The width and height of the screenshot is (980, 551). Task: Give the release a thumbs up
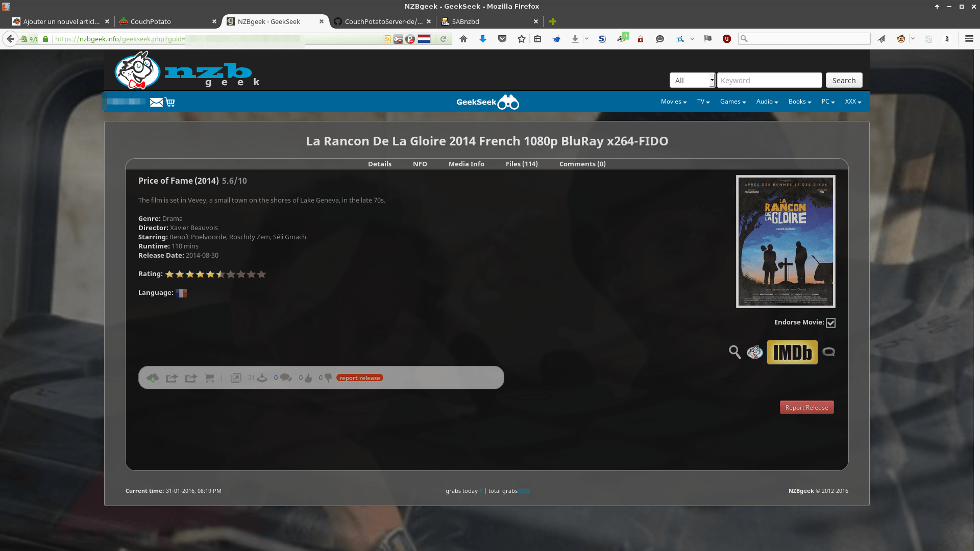click(308, 378)
